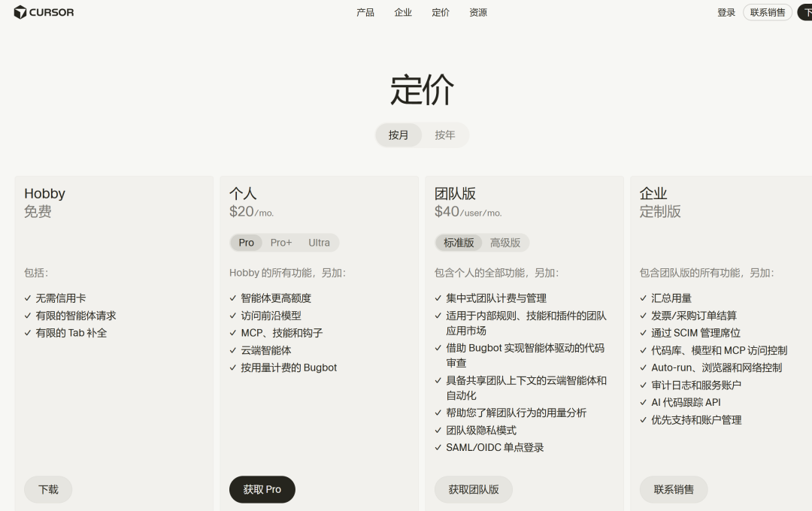
Task: Click 帮助您了解团队行为的用量分析 text
Action: pos(517,413)
